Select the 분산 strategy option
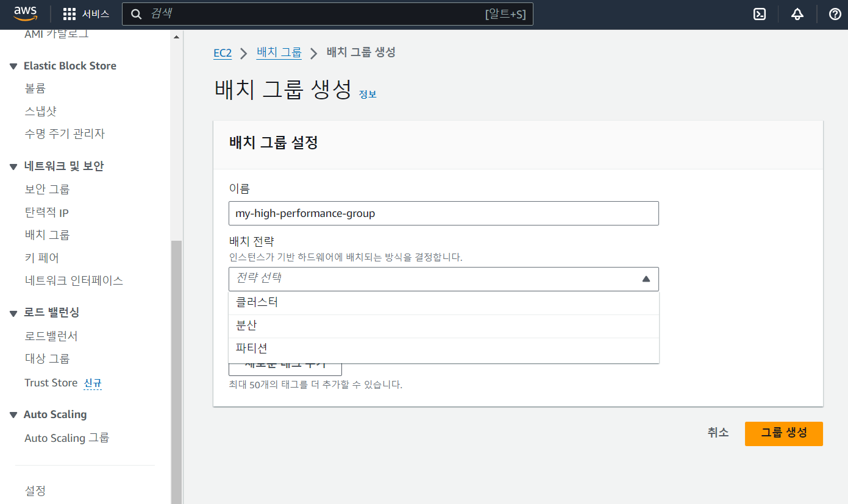The height and width of the screenshot is (504, 848). [444, 326]
